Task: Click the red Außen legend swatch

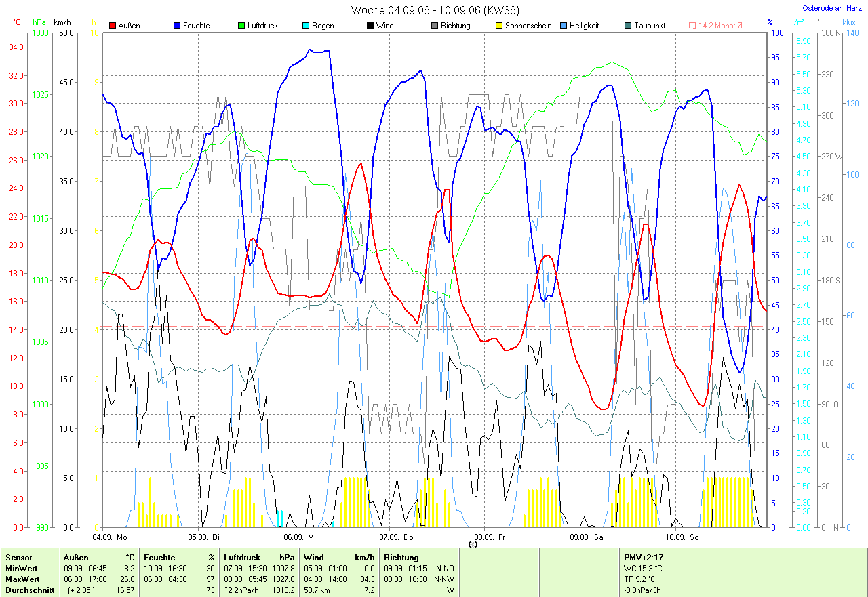Action: 113,26
